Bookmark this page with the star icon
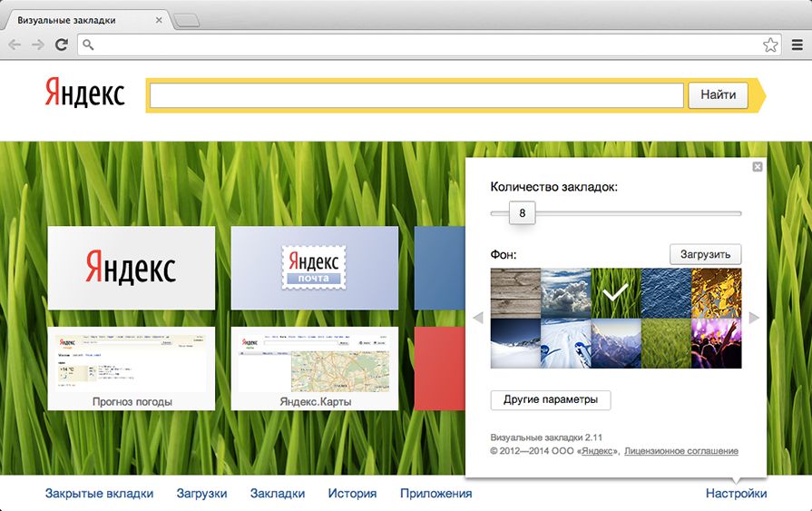Image resolution: width=812 pixels, height=511 pixels. pyautogui.click(x=770, y=45)
